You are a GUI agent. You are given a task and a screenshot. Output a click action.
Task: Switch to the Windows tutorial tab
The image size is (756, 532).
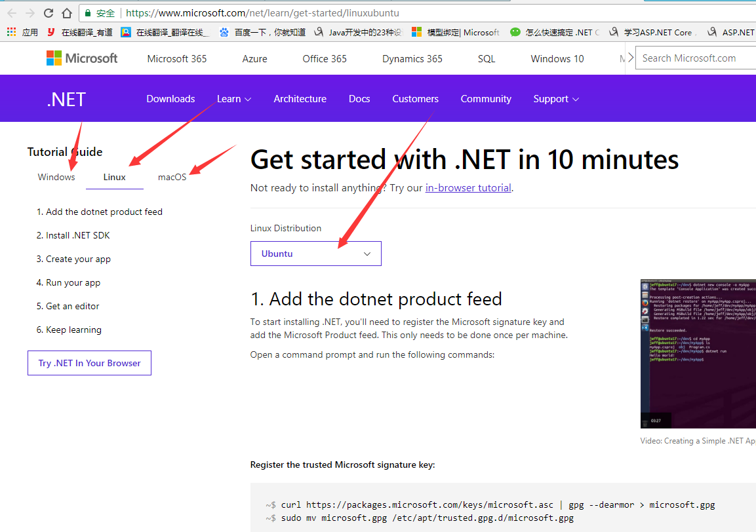pyautogui.click(x=56, y=177)
